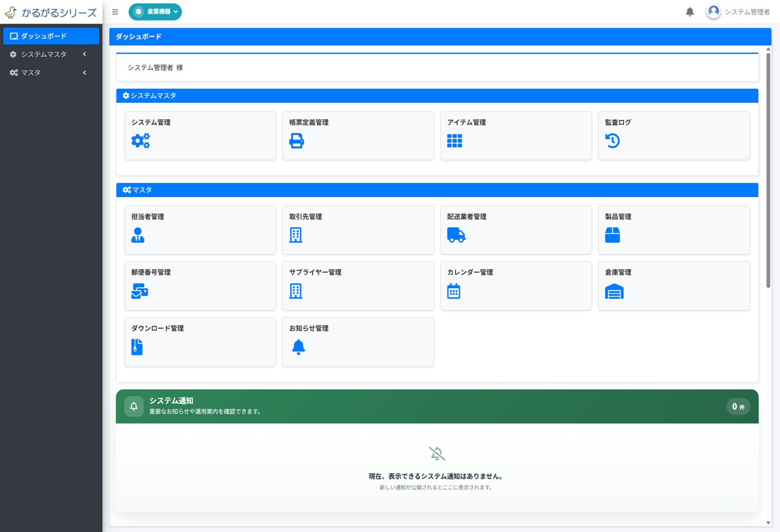Viewport: 780px width, 532px height.
Task: Click the 帳票定義管理 printer icon
Action: [297, 141]
